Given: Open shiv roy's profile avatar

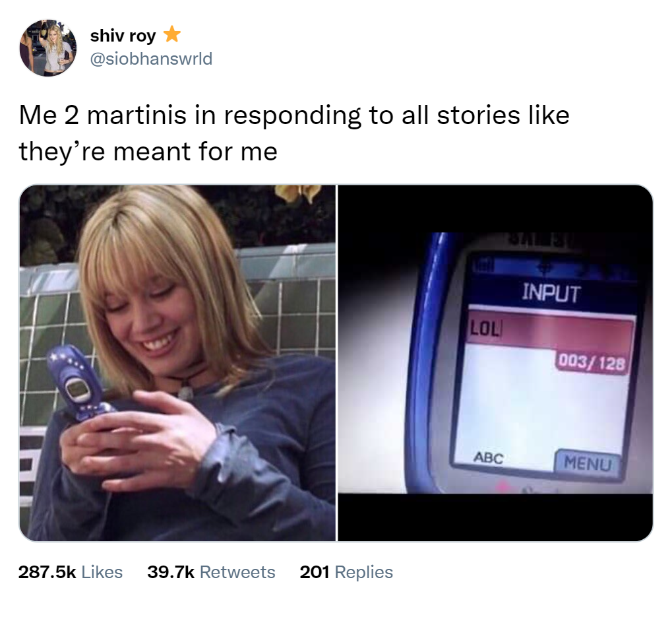Looking at the screenshot, I should 48,48.
